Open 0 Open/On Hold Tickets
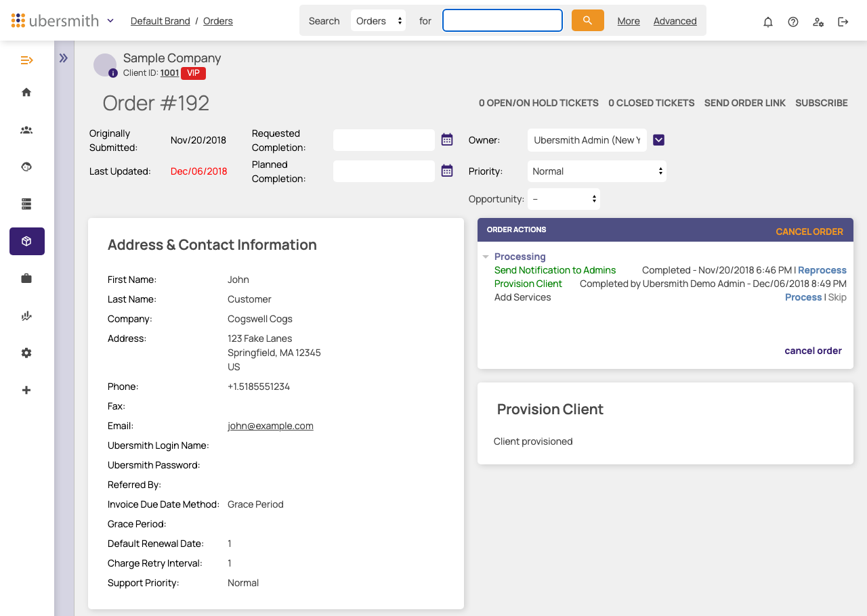The height and width of the screenshot is (616, 867). [538, 103]
